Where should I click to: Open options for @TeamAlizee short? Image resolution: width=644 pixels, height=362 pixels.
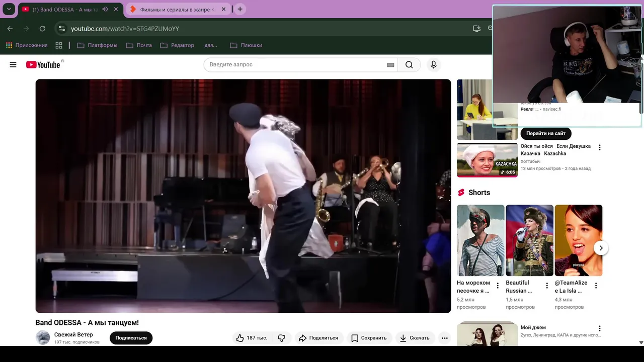pos(596,286)
